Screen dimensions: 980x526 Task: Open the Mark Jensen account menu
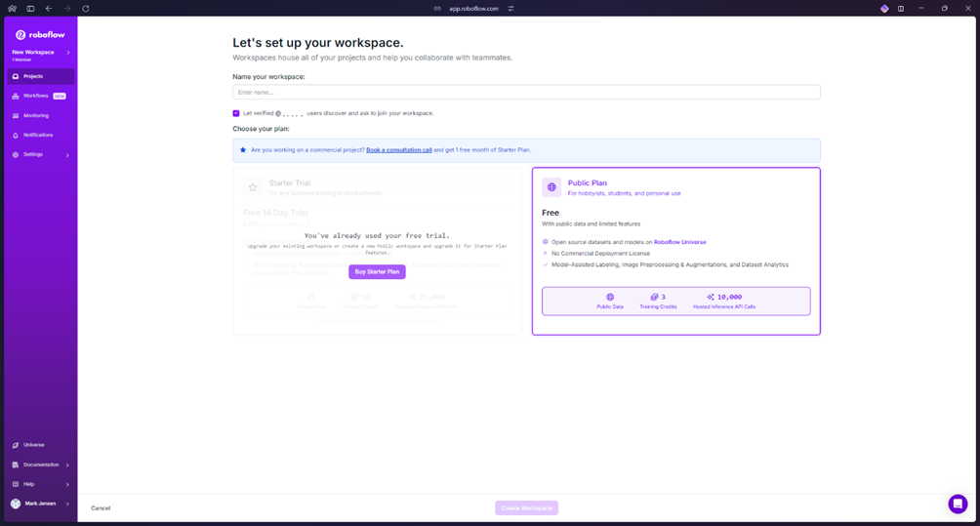point(39,504)
